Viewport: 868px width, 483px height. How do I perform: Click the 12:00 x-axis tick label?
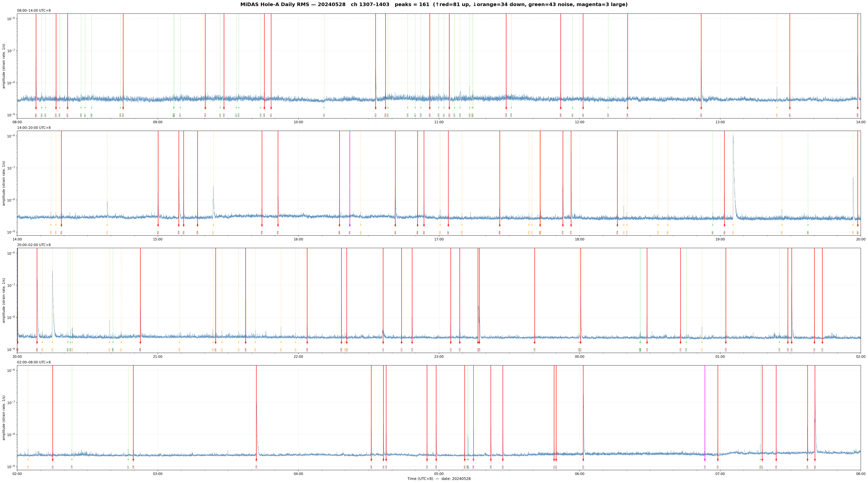pos(580,122)
